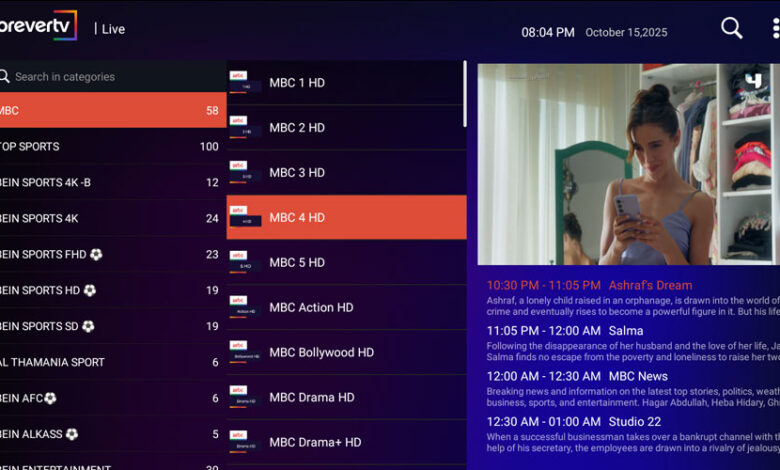The image size is (780, 470).
Task: Select the BEIN SPORTS 4K category
Action: 110,219
